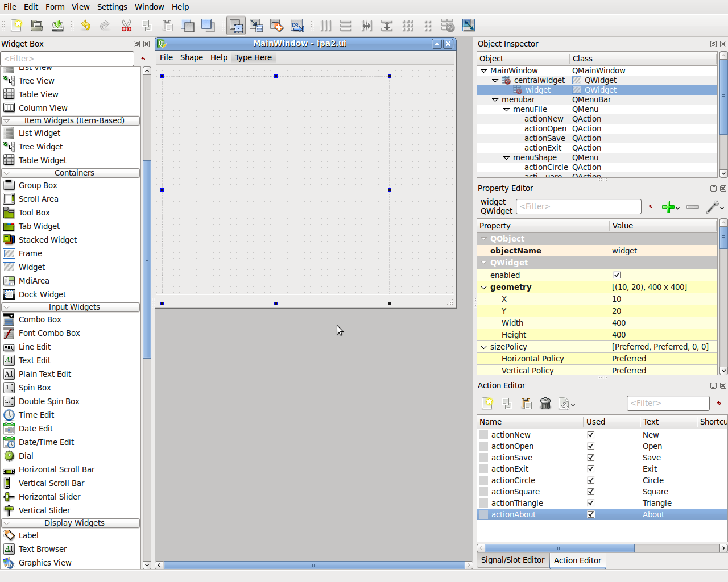Adjust the size of the selected widget
This screenshot has height=582, width=728.
pos(468,25)
